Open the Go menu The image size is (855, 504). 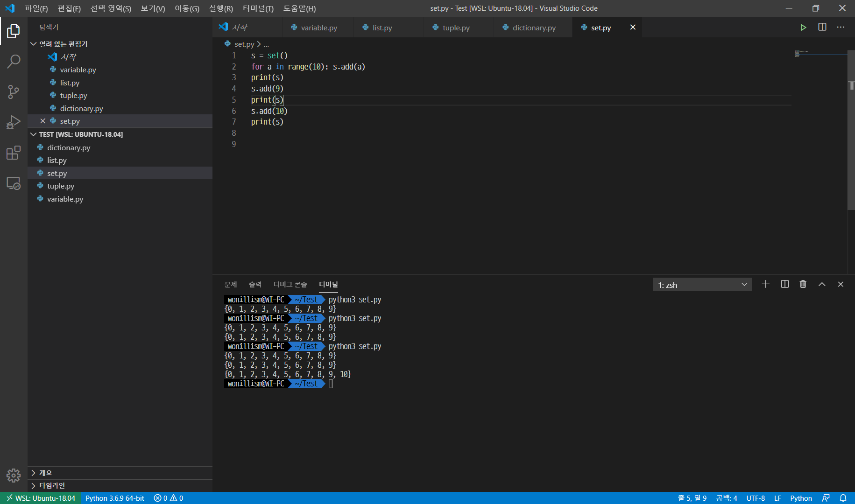click(187, 8)
